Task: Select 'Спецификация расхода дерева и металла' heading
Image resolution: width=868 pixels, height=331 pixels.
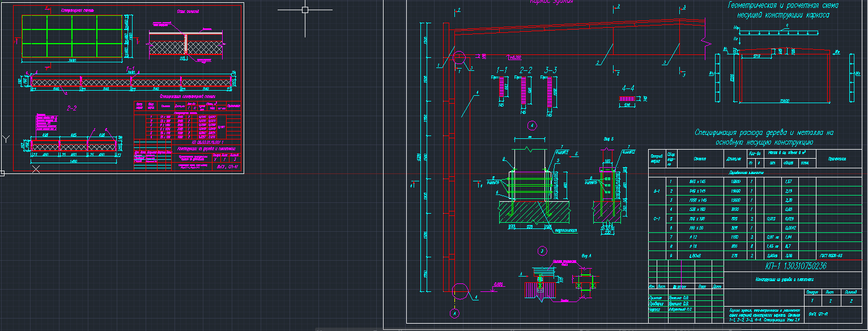Action: 764,133
